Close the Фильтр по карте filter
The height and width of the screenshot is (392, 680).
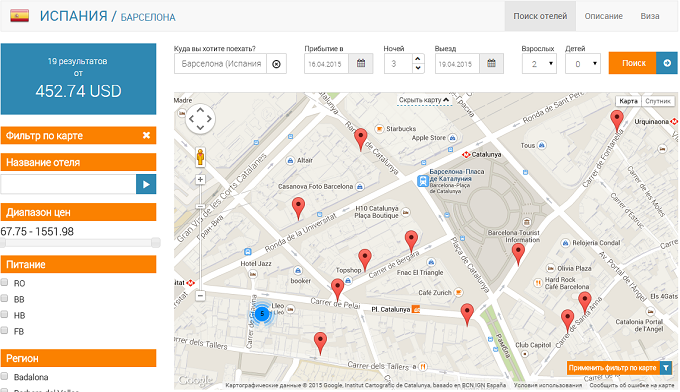pyautogui.click(x=147, y=135)
